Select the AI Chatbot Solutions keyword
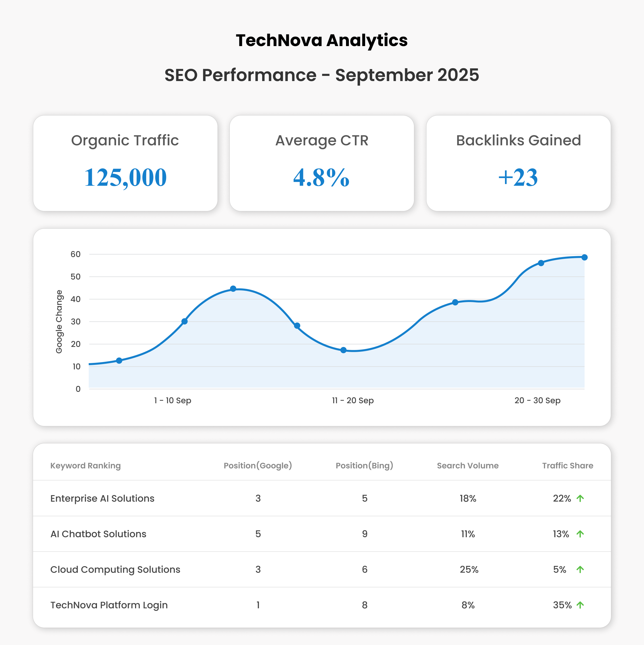 point(98,534)
